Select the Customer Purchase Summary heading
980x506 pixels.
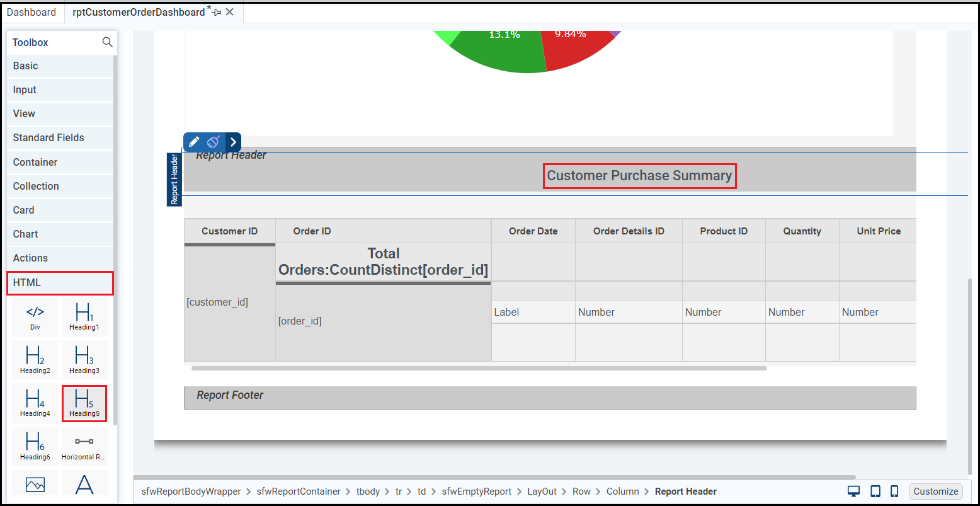pyautogui.click(x=639, y=176)
